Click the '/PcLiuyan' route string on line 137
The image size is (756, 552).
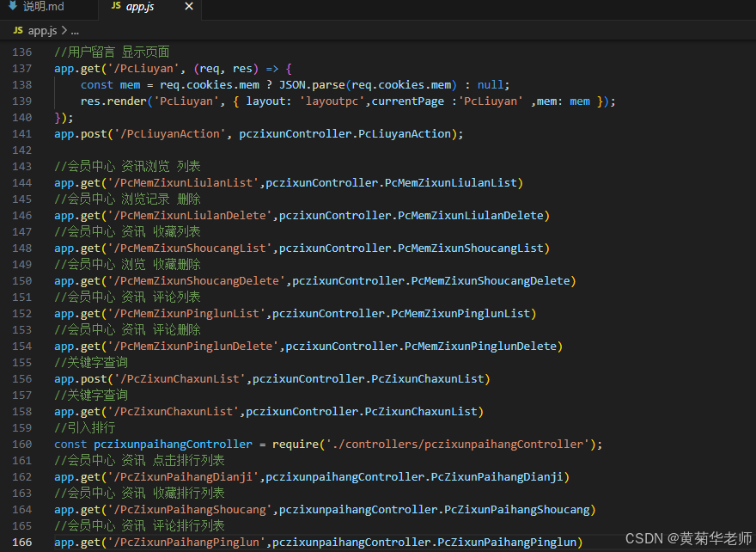click(x=143, y=69)
